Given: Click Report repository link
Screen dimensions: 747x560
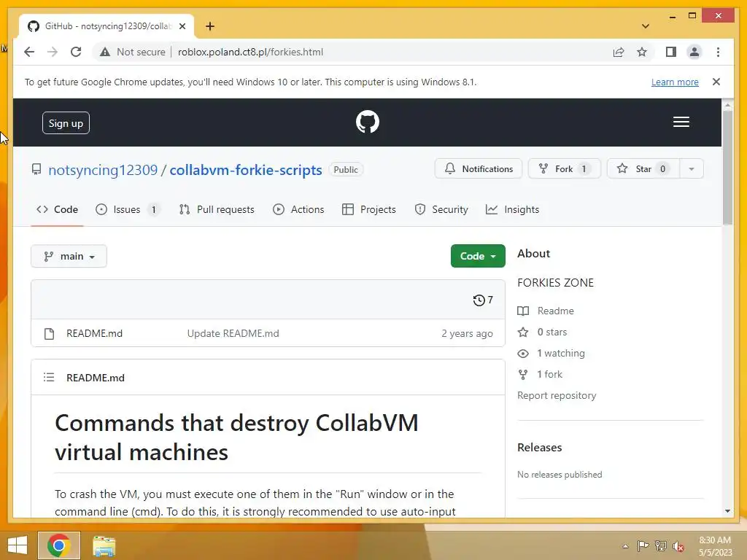Looking at the screenshot, I should (557, 396).
